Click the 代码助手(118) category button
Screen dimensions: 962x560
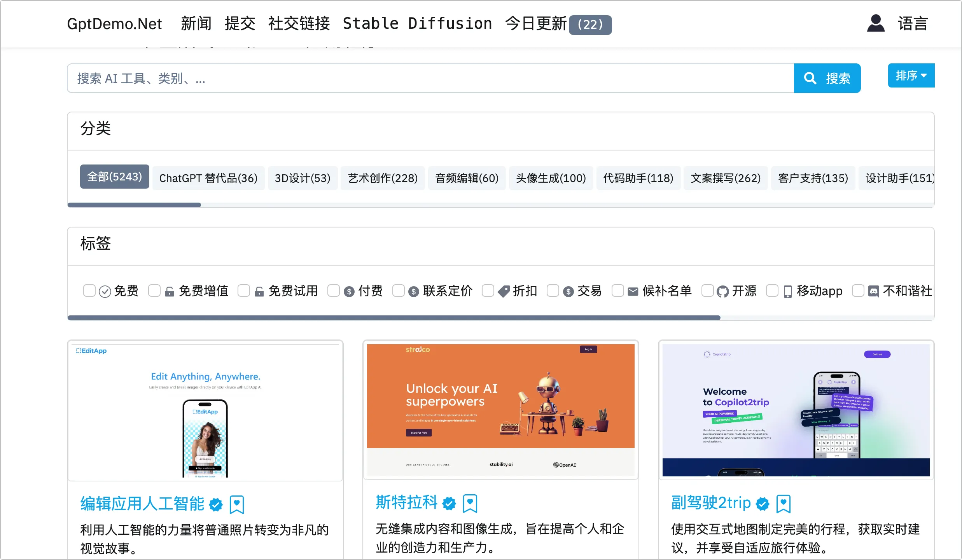(638, 178)
